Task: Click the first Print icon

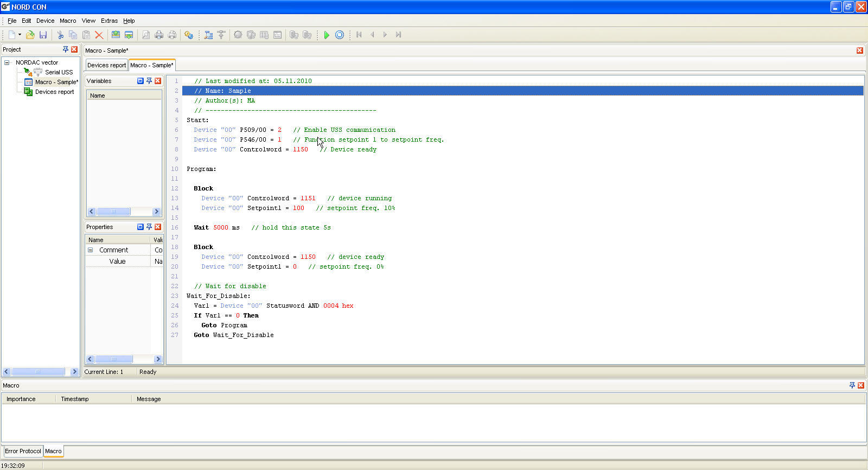Action: pos(159,35)
